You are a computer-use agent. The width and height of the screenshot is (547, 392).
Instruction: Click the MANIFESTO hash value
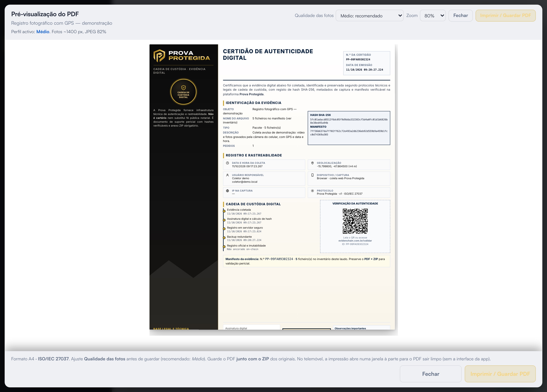click(x=349, y=133)
